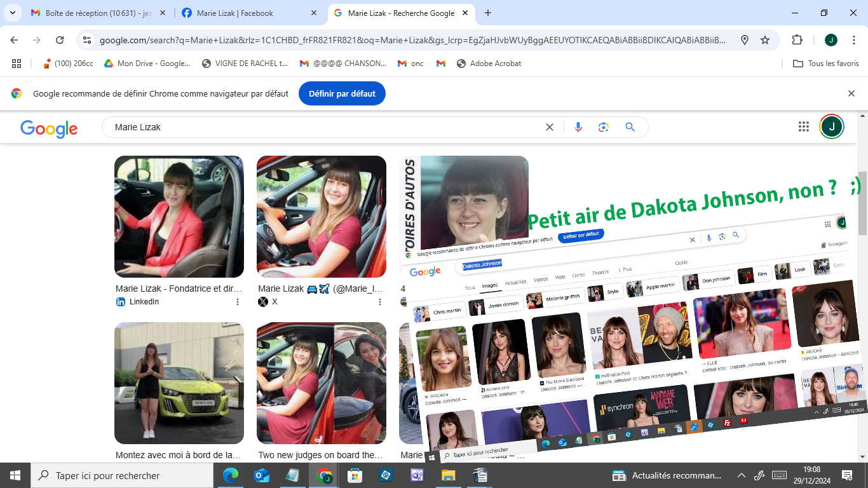
Task: Open the X (@Marie_l...) image thumbnail
Action: click(322, 217)
